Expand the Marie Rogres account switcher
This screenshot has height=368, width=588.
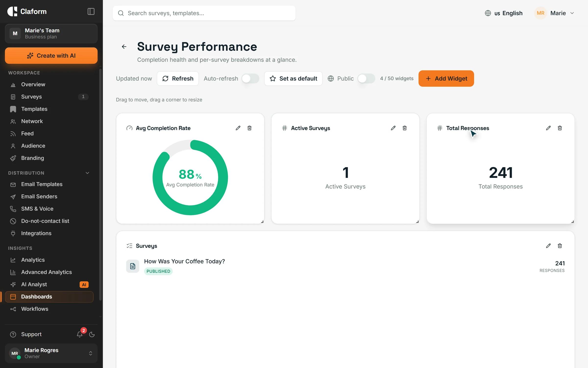coord(51,353)
